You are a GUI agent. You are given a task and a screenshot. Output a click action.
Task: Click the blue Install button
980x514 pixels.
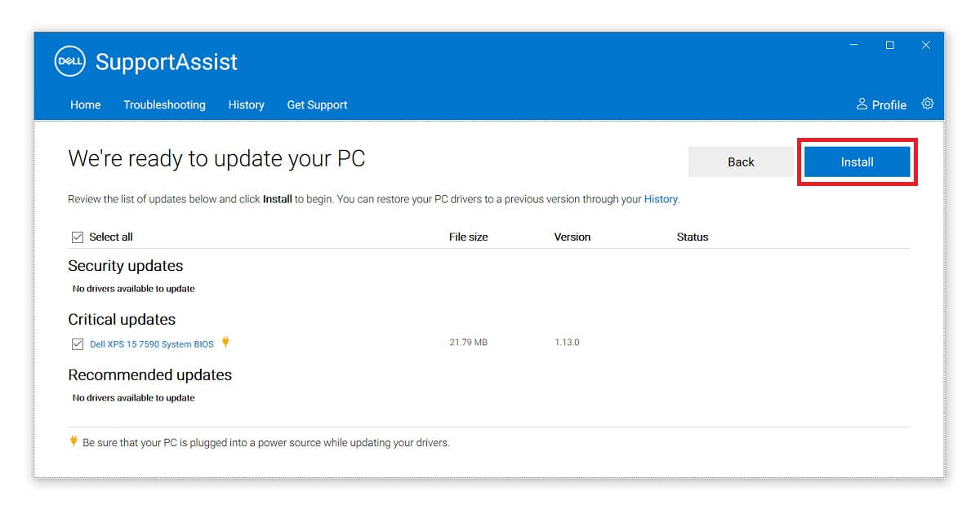tap(857, 162)
